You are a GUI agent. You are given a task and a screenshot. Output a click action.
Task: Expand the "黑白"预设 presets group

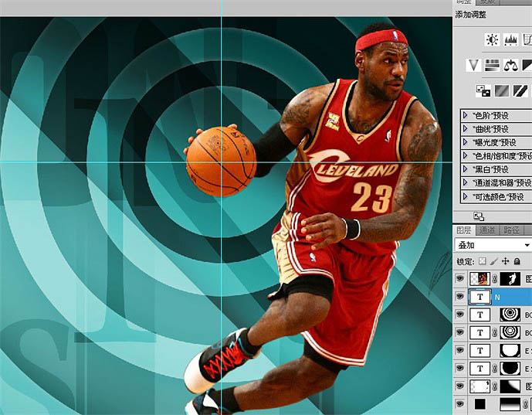click(x=465, y=168)
